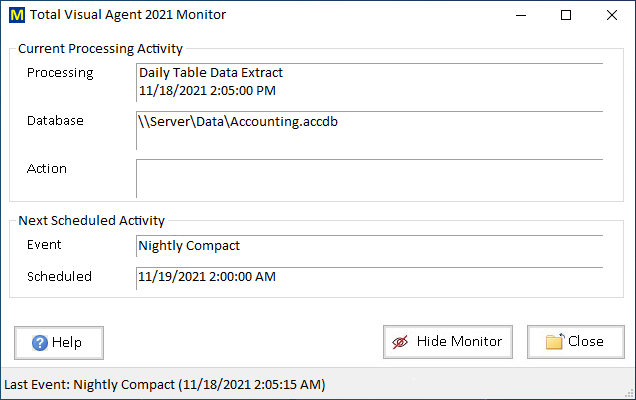Viewport: 636px width, 400px height.
Task: Click the empty Action field
Action: (370, 178)
